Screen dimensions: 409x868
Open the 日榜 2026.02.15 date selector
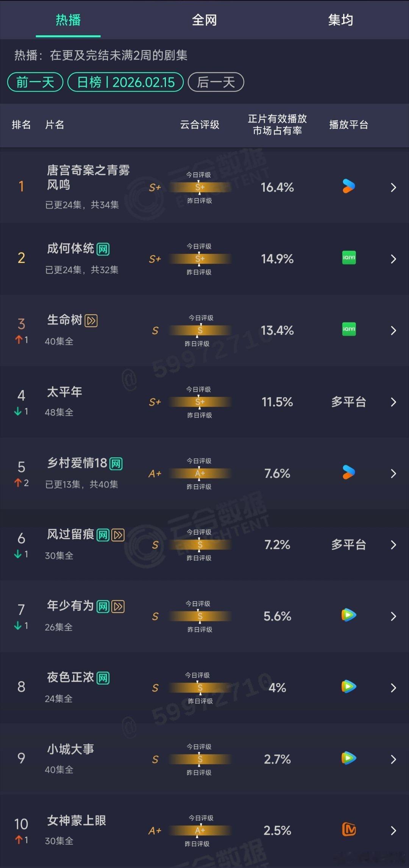point(125,82)
